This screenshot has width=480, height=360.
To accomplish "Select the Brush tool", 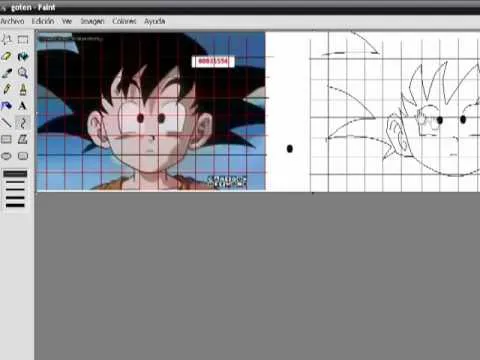I will [23, 89].
